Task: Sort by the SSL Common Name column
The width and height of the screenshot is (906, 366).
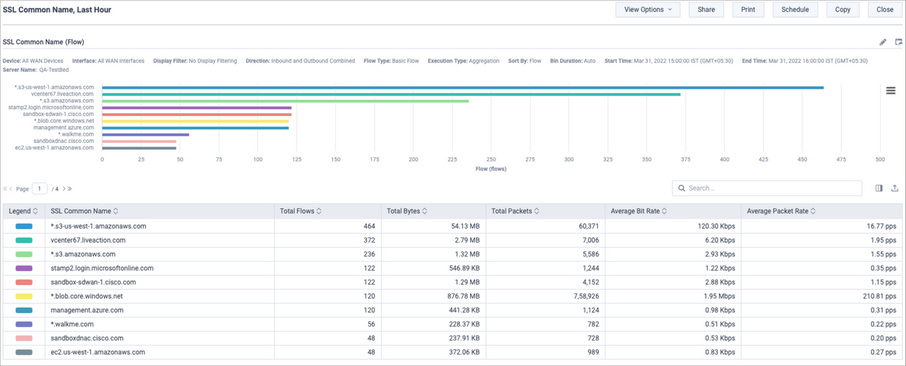Action: pyautogui.click(x=84, y=212)
